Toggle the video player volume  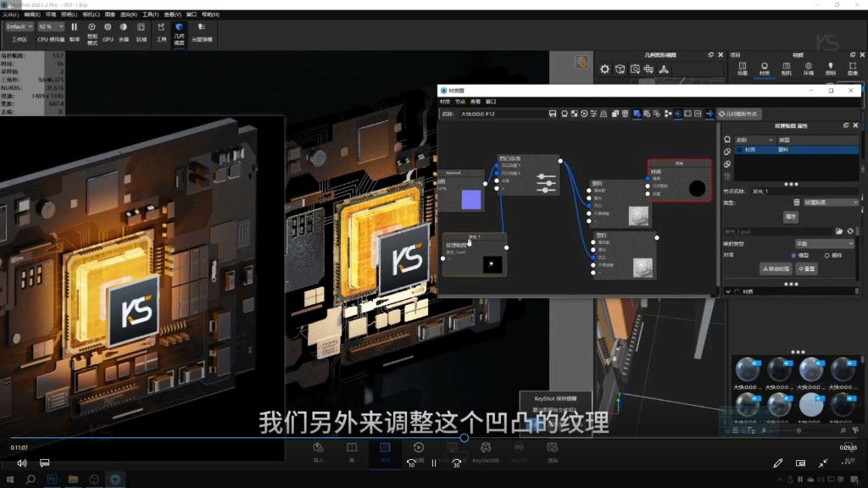coord(22,463)
